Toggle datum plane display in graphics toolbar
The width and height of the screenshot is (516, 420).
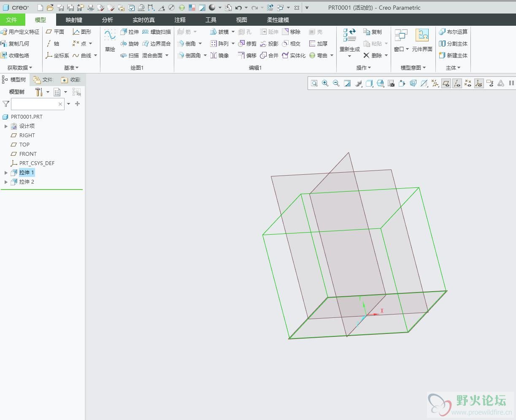pos(446,83)
